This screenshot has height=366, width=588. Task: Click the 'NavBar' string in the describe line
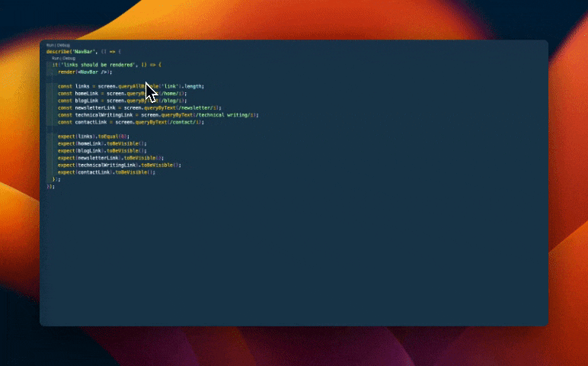(x=84, y=51)
